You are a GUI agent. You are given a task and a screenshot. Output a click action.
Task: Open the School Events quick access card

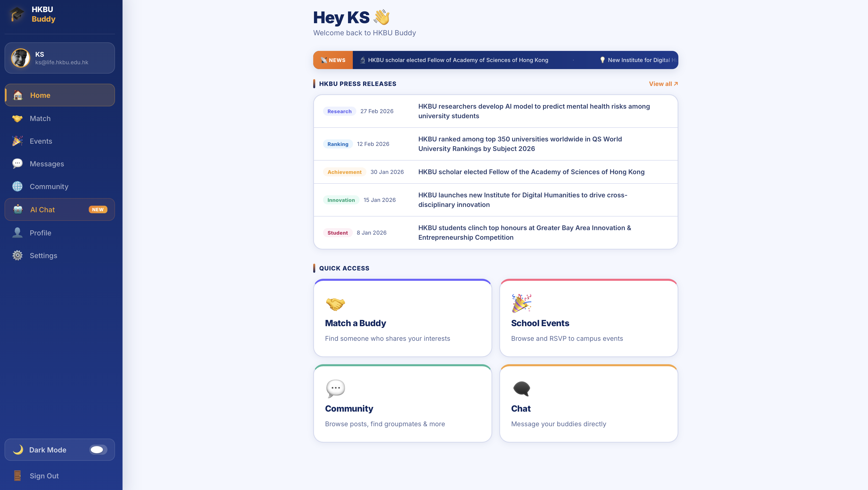click(x=588, y=318)
